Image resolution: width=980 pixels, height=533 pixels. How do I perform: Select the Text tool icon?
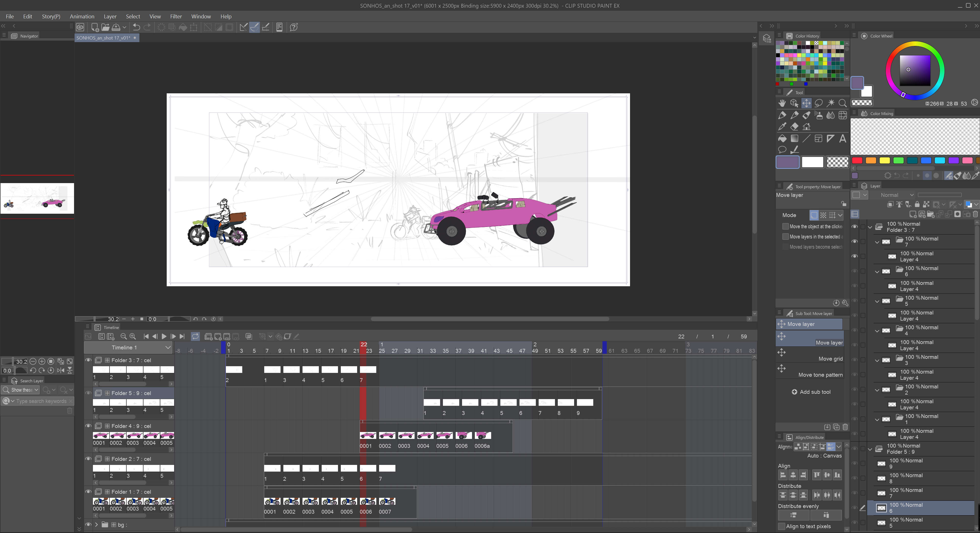(x=842, y=139)
